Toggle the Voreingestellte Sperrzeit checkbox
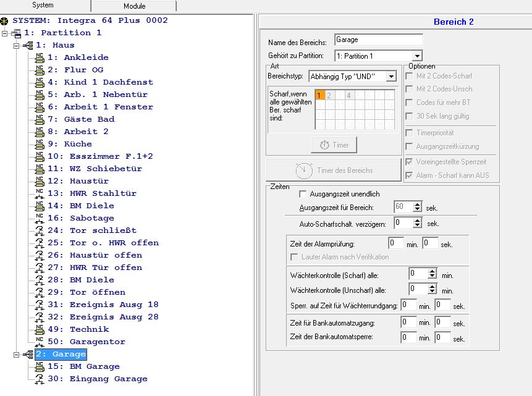Image resolution: width=532 pixels, height=396 pixels. (410, 162)
